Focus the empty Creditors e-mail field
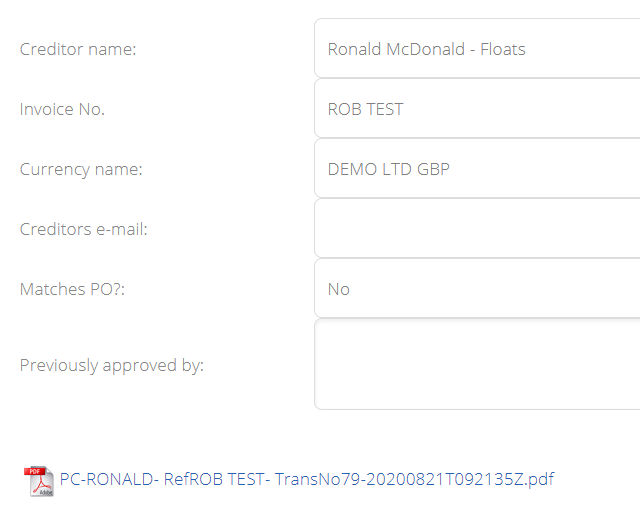 [477, 229]
